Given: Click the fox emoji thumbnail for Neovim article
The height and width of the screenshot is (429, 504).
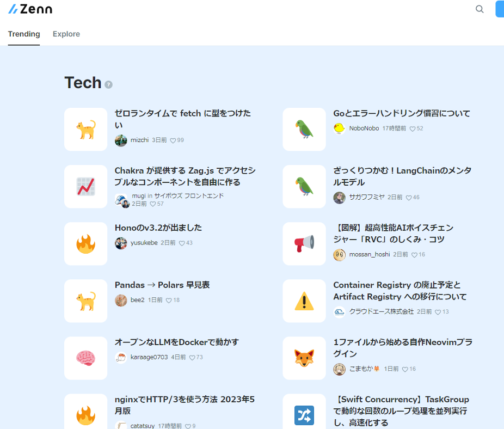Looking at the screenshot, I should [304, 358].
